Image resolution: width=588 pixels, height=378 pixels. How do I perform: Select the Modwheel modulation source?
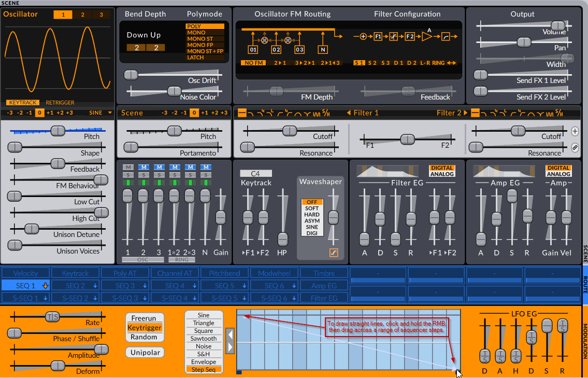(x=274, y=273)
